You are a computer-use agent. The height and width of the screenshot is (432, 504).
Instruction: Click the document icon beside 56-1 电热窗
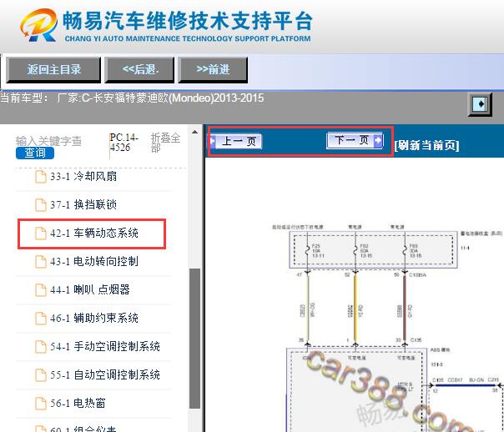click(x=41, y=403)
